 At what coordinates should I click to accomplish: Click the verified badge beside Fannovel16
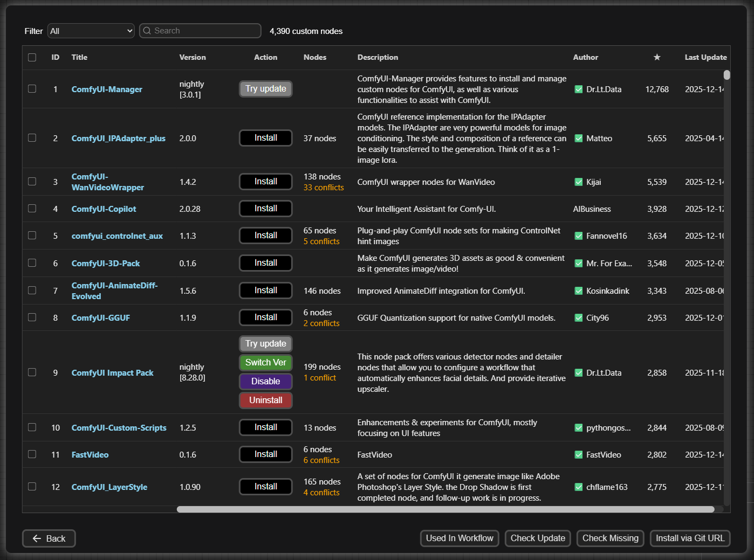tap(578, 236)
